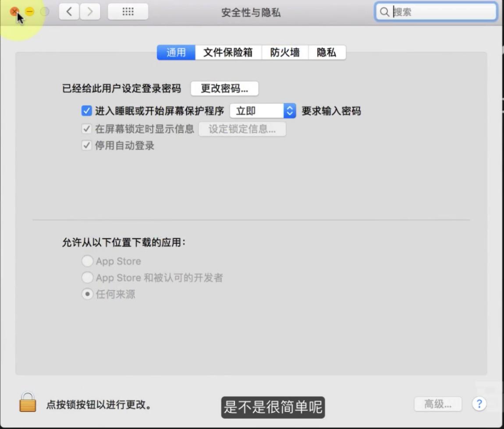The width and height of the screenshot is (504, 429).
Task: Click the 更改密码 button
Action: coord(224,88)
